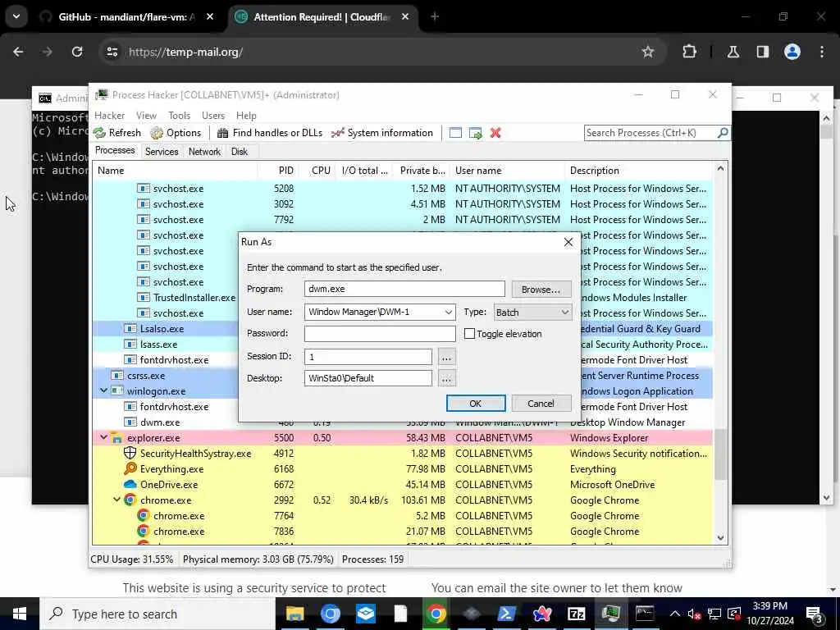Switch to the Disk tab
This screenshot has width=840, height=630.
point(240,152)
